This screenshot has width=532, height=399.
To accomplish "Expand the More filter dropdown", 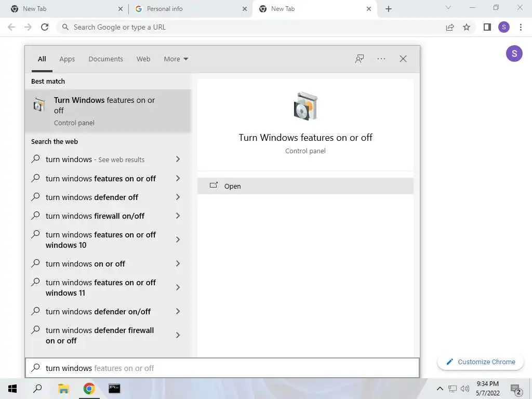I will (176, 59).
